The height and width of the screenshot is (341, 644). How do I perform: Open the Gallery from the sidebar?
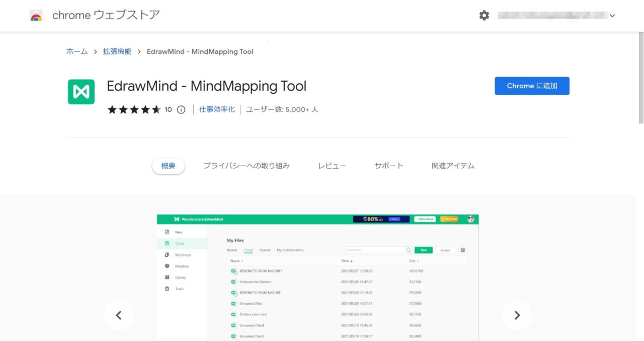click(x=166, y=277)
